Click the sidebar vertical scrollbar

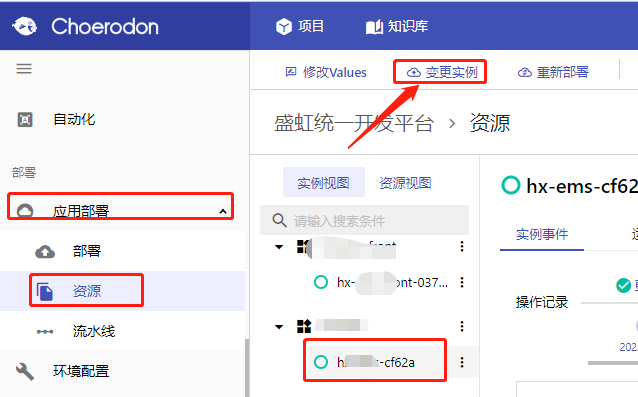[x=247, y=368]
